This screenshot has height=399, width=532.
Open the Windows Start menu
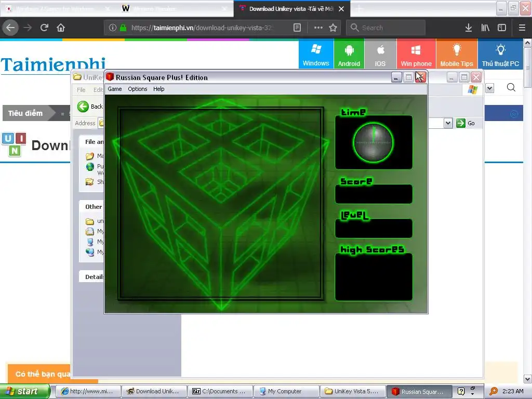24,391
